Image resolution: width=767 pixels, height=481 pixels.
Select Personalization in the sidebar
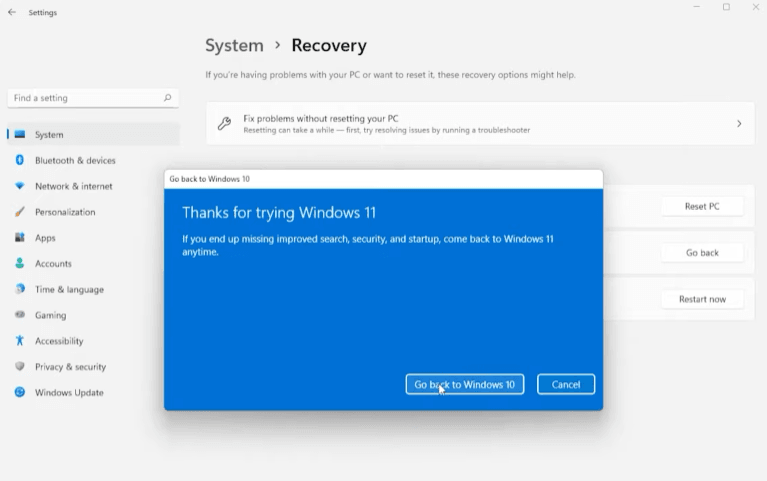click(65, 212)
